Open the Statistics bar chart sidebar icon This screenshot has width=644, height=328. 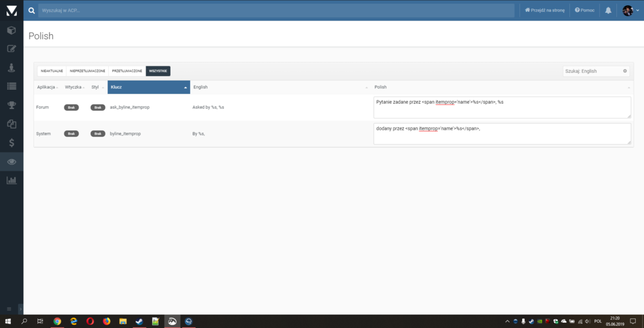click(12, 180)
